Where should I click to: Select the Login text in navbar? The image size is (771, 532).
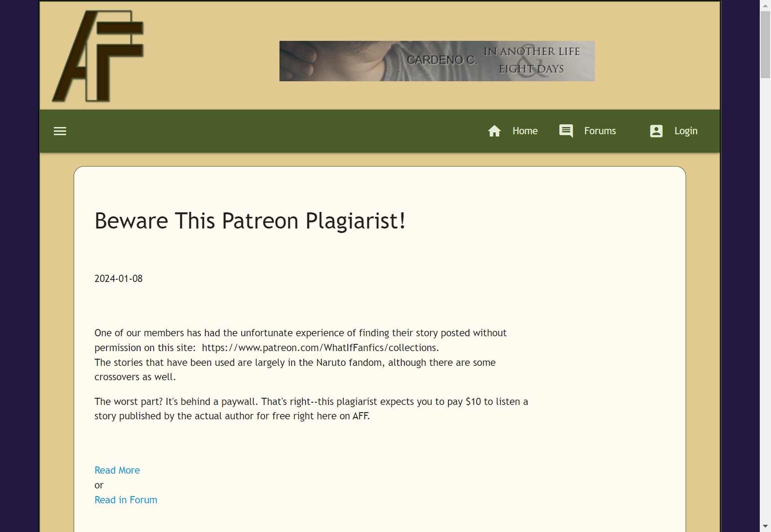(686, 131)
